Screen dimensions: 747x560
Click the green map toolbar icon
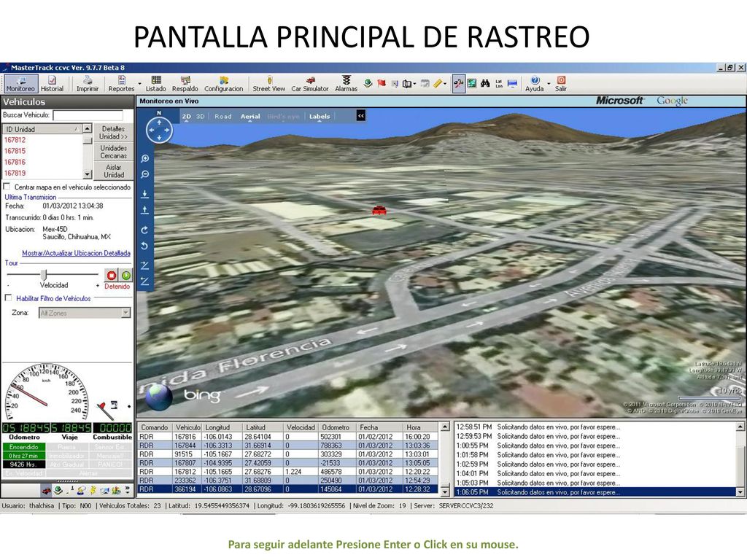472,83
